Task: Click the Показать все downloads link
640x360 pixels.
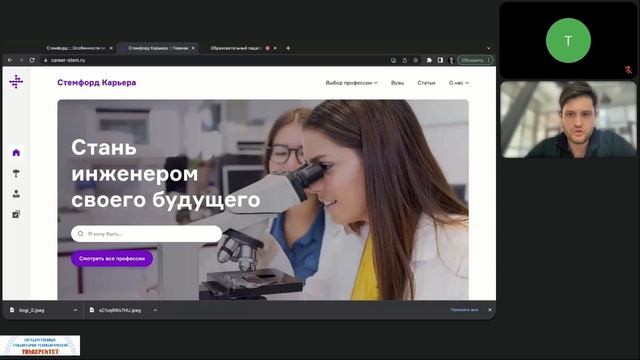Action: point(464,310)
